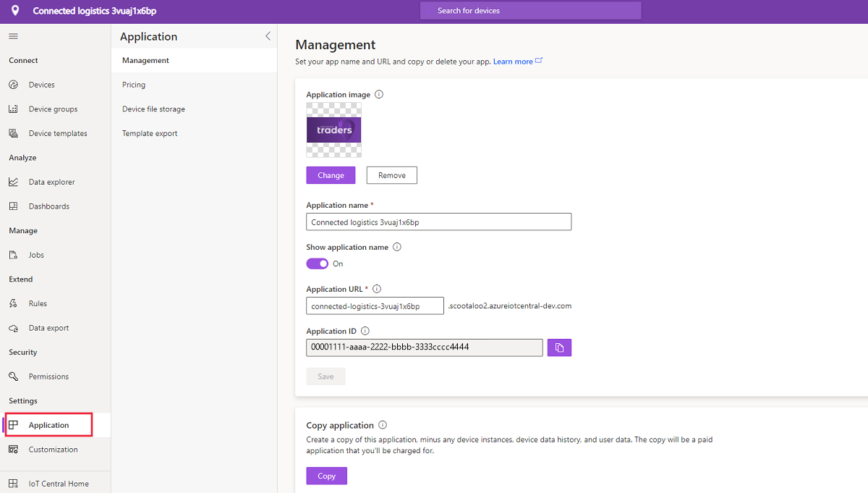
Task: Go to IoT Central Home icon
Action: tap(13, 484)
